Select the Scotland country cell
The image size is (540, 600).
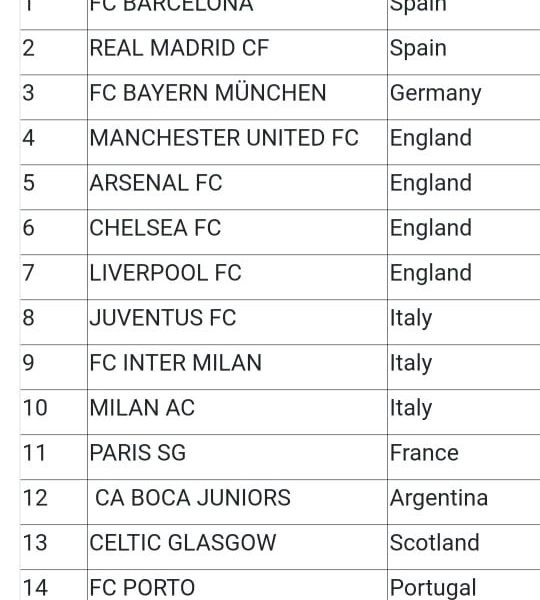(464, 547)
